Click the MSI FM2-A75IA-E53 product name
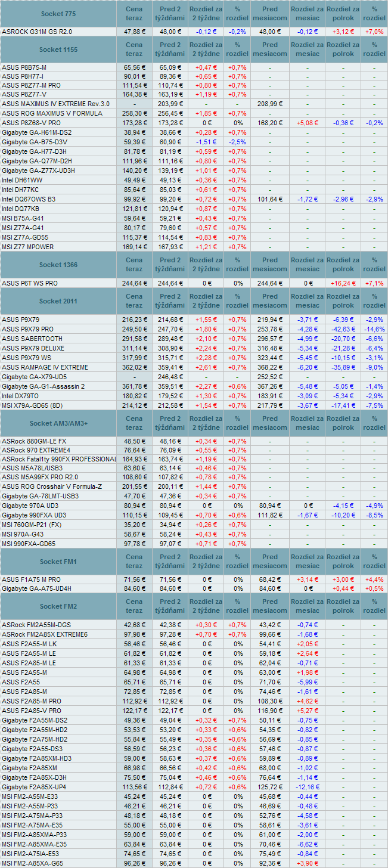 point(32,853)
